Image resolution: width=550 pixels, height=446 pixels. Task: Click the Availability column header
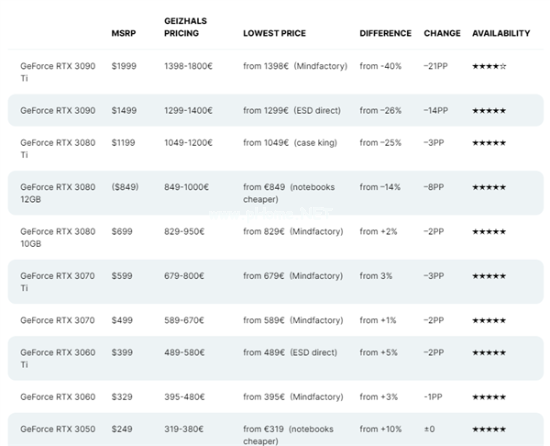point(501,33)
